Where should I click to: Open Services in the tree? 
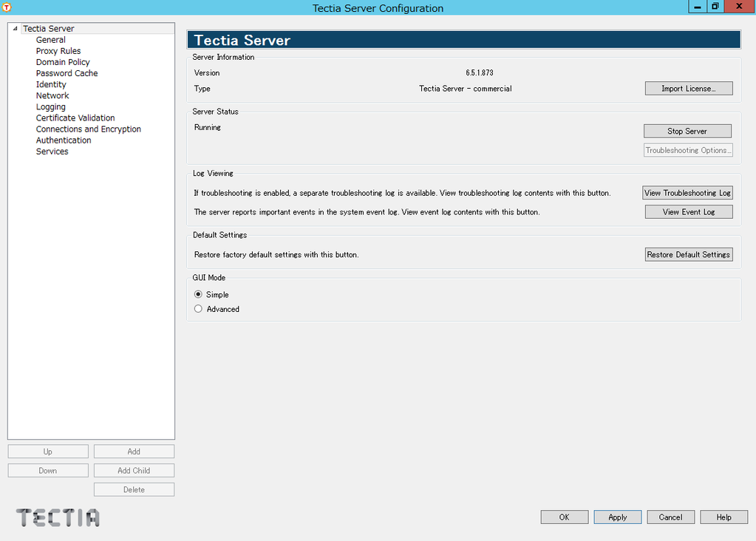(52, 151)
